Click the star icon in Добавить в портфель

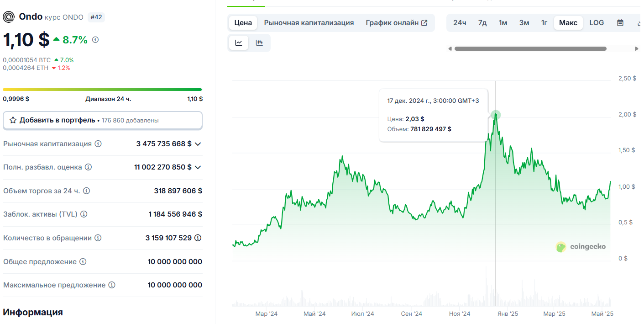(x=12, y=120)
